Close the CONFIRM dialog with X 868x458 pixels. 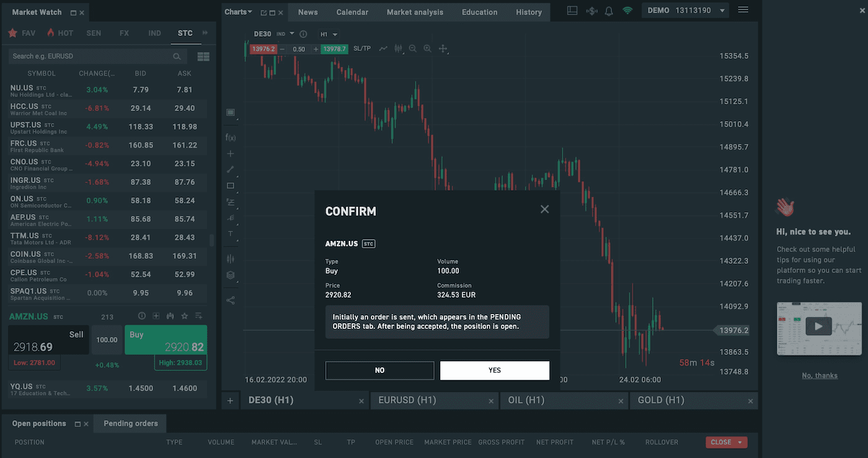pyautogui.click(x=544, y=209)
